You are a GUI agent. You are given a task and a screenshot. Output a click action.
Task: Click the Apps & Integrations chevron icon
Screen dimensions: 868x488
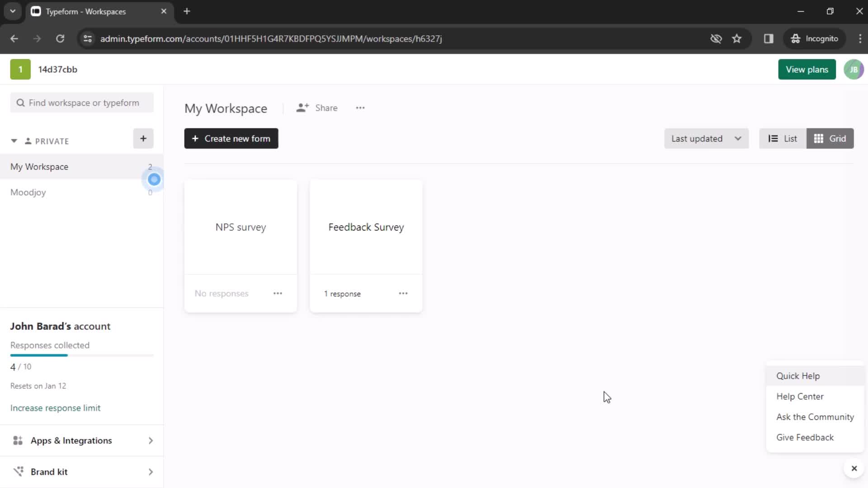click(150, 441)
